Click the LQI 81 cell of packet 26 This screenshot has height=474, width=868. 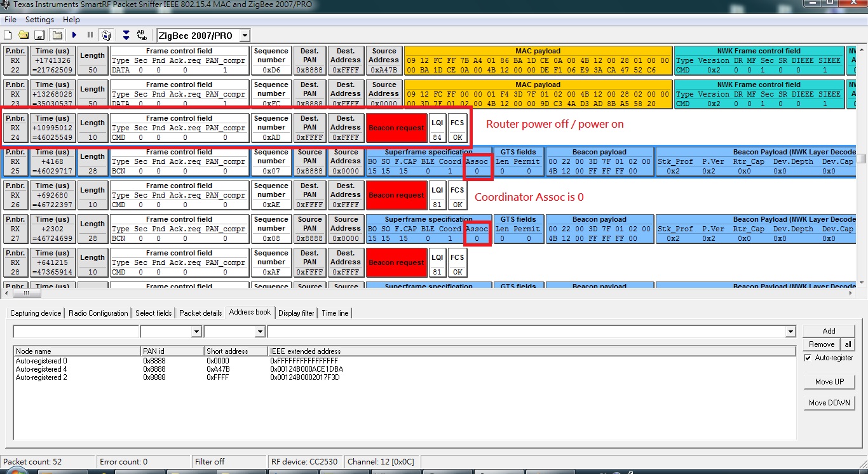(437, 196)
